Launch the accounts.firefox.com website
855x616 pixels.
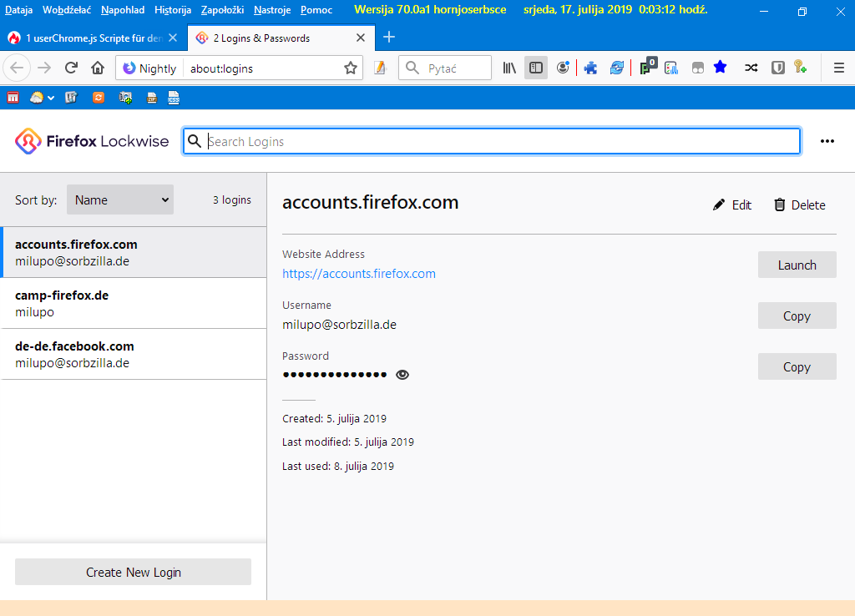point(797,265)
